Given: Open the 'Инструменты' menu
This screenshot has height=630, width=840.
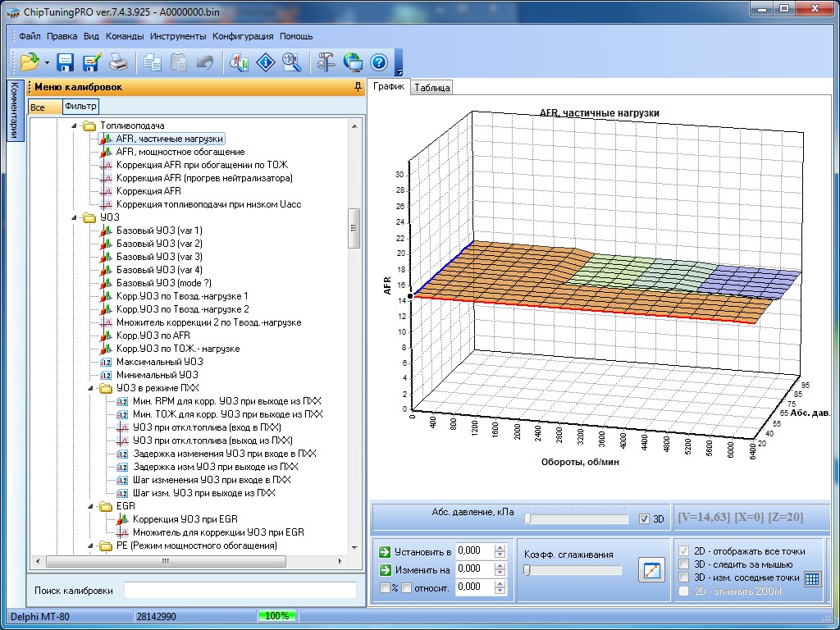Looking at the screenshot, I should (x=178, y=36).
